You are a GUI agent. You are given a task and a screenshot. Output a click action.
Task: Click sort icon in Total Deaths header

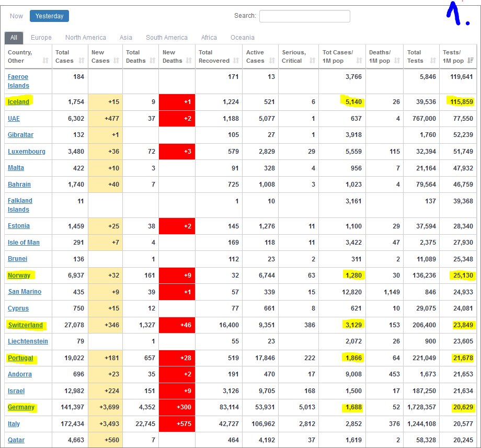153,61
